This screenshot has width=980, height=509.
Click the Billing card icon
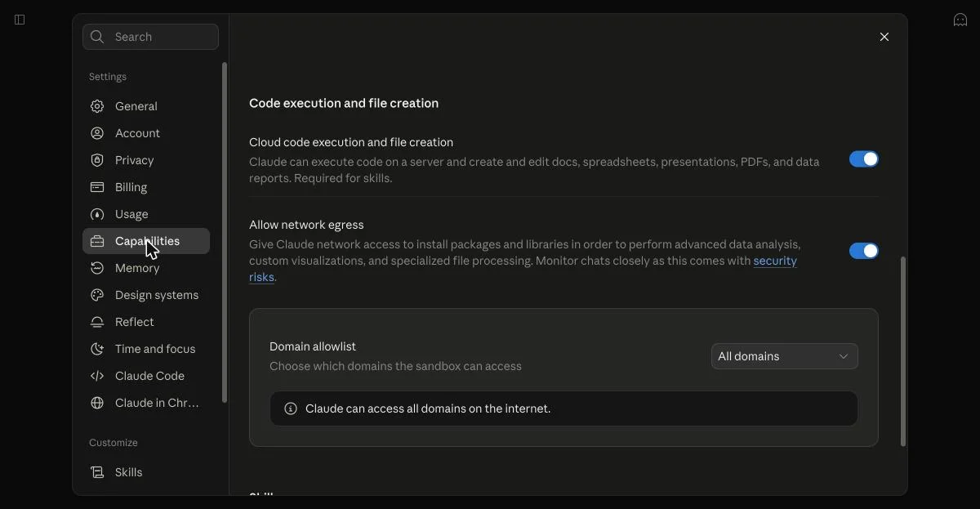[x=97, y=187]
